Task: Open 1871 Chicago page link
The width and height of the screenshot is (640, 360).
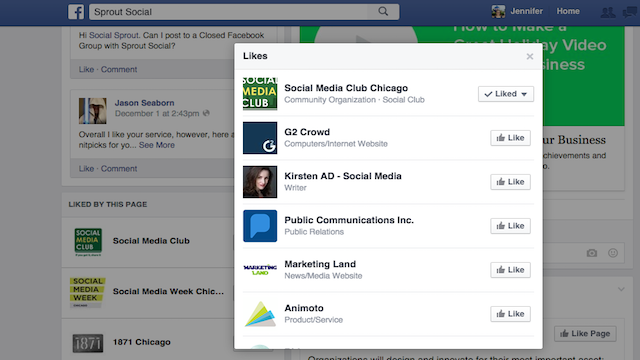Action: point(142,342)
